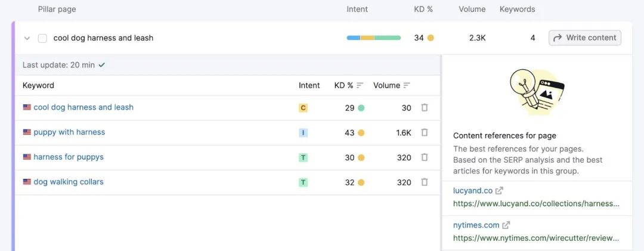The width and height of the screenshot is (644, 251).
Task: Click the Informational intent badge 'I'
Action: 303,133
